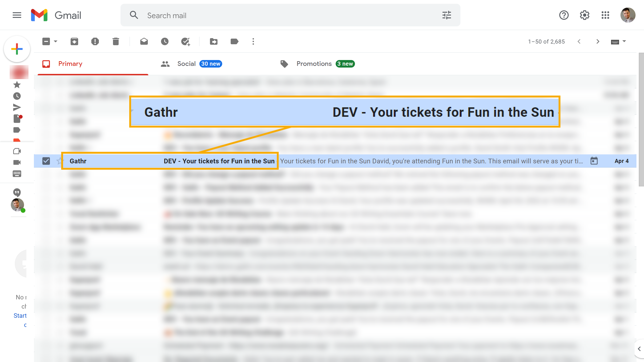644x362 pixels.
Task: Report spam using the exclamation icon
Action: click(x=95, y=41)
